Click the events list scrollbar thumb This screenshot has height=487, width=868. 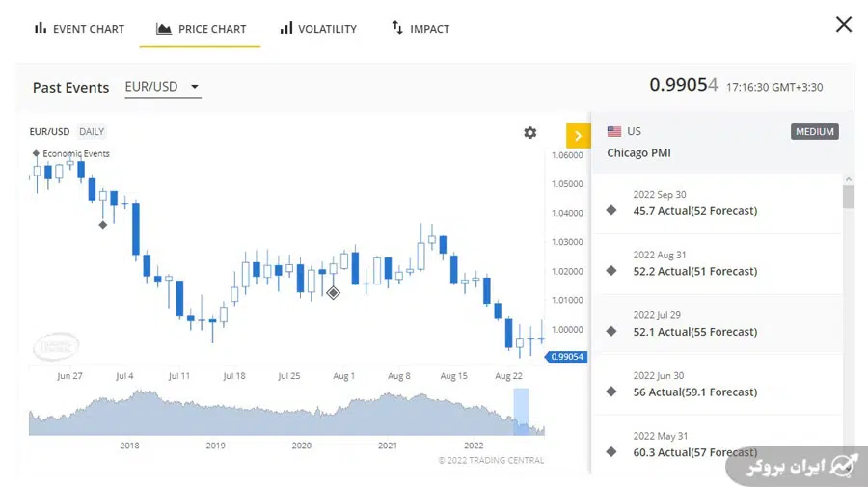(848, 197)
